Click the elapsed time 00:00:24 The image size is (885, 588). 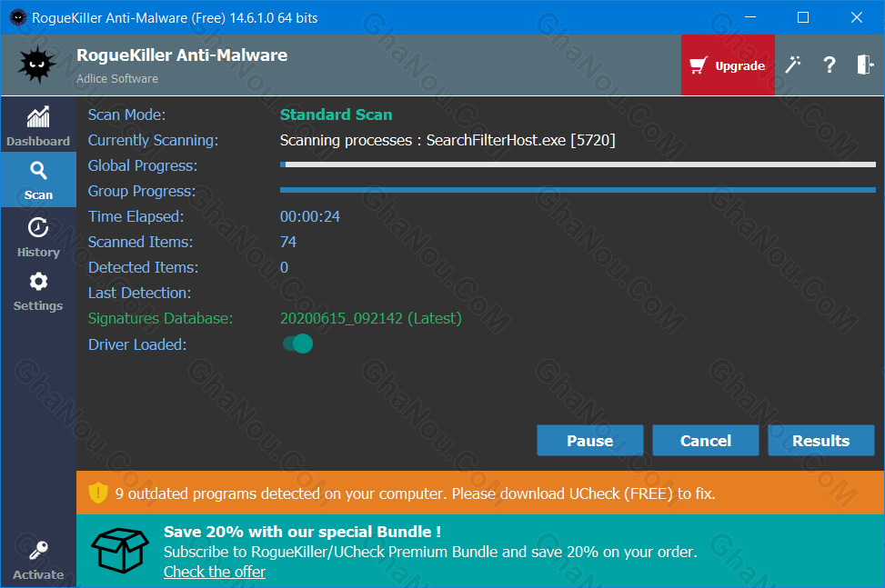310,216
